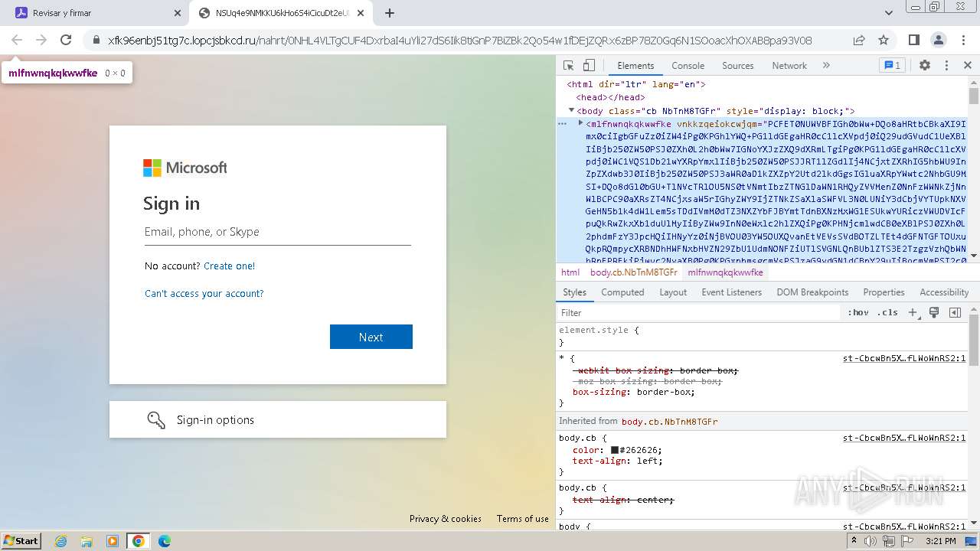This screenshot has width=980, height=551.
Task: Toggle the browser side panel
Action: tap(913, 40)
